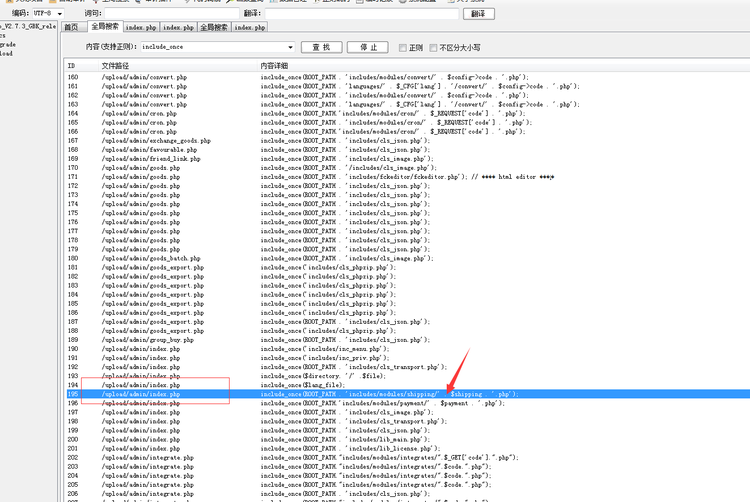750x502 pixels.
Task: Click the 停止 stop button
Action: (x=367, y=47)
